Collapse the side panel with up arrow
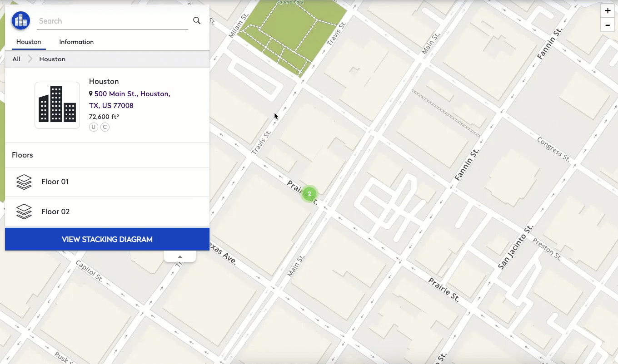The image size is (618, 364). [180, 257]
